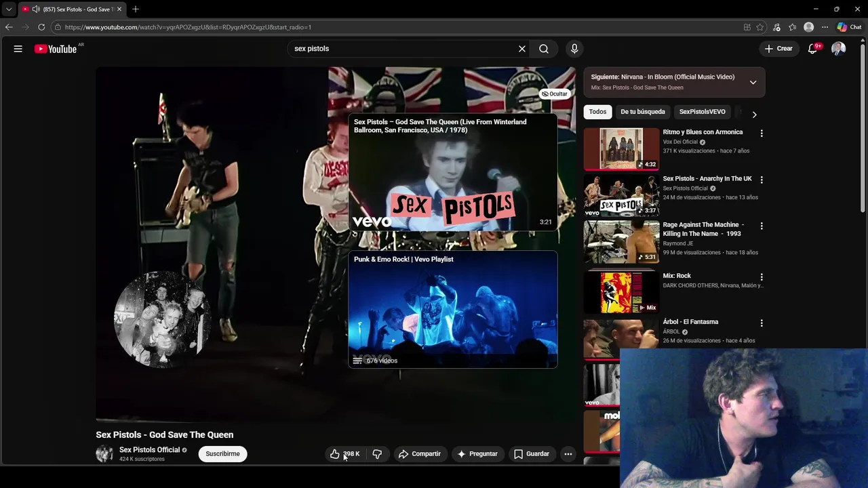The width and height of the screenshot is (868, 488).
Task: Select the SexPistolsVEVO chip
Action: click(x=703, y=112)
